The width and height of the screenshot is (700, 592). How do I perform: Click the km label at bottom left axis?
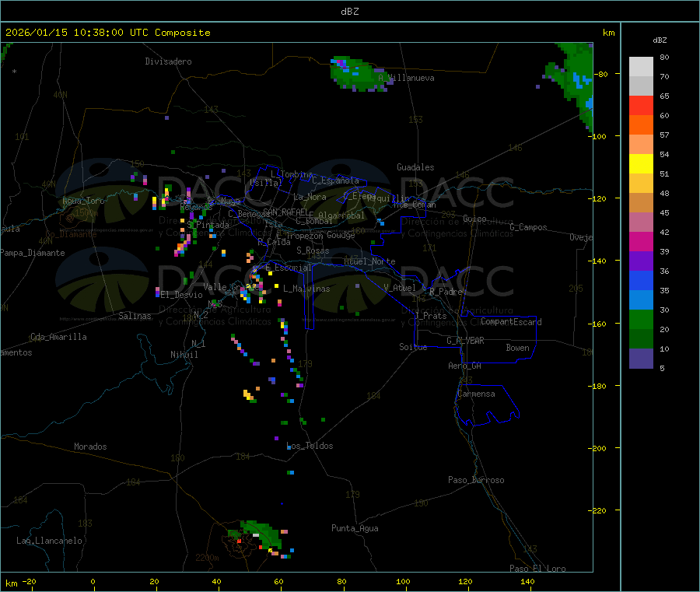11,583
